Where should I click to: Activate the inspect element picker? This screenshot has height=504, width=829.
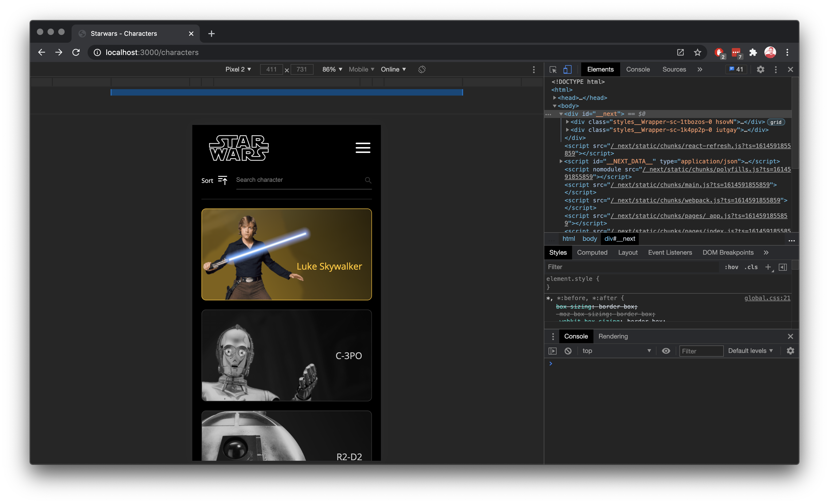[553, 69]
